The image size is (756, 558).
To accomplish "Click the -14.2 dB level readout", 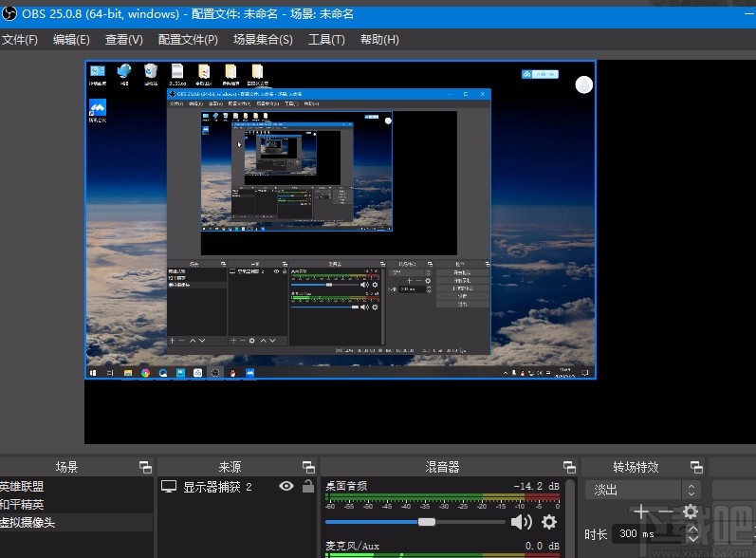I will click(536, 486).
